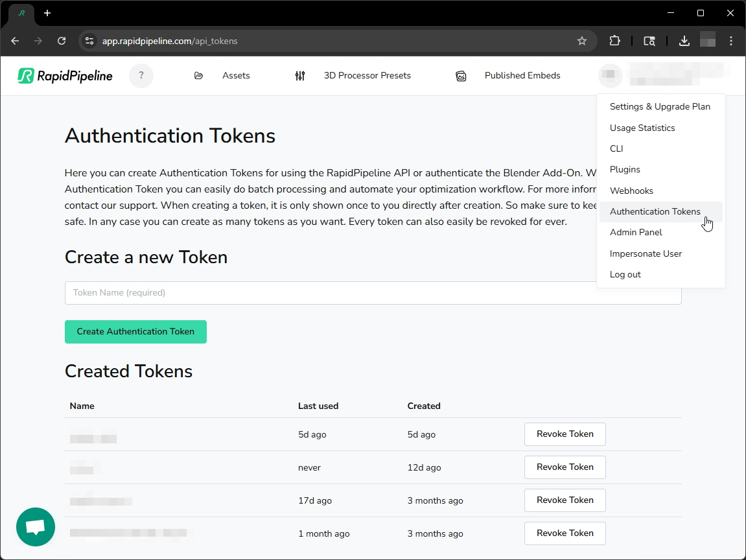Select Settings & Upgrade Plan
The image size is (746, 560).
(x=660, y=106)
